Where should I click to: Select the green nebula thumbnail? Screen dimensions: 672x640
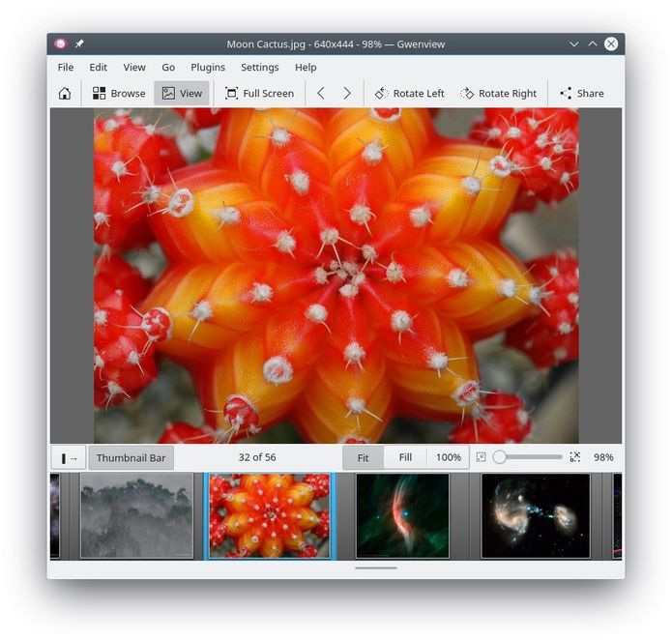click(402, 515)
